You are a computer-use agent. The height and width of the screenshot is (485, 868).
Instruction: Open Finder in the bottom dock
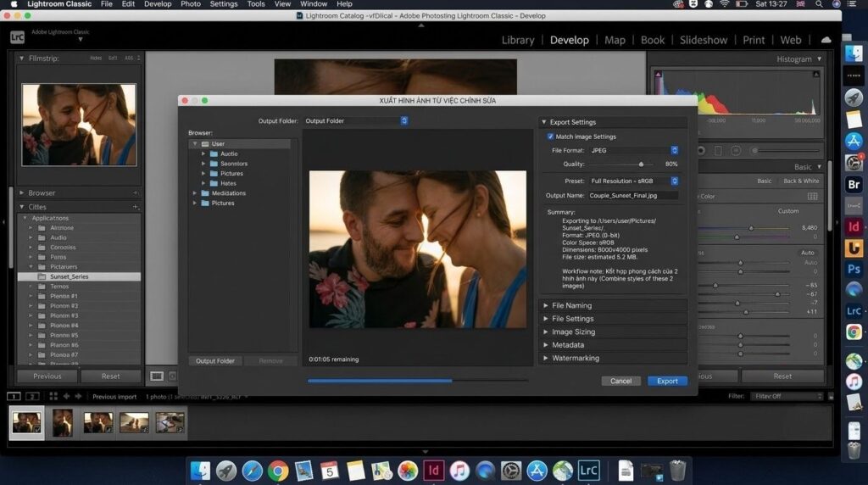pyautogui.click(x=200, y=471)
